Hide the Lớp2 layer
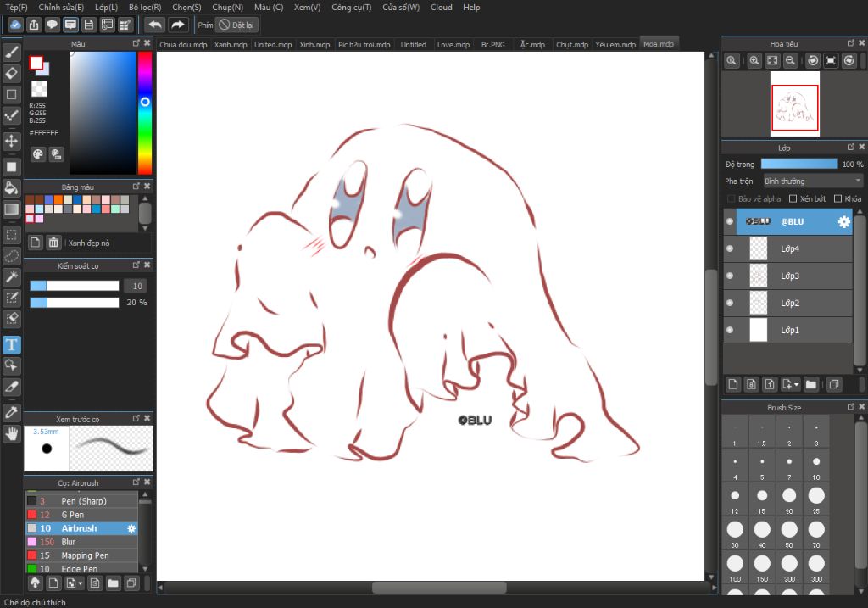Viewport: 868px width, 608px height. [x=730, y=303]
